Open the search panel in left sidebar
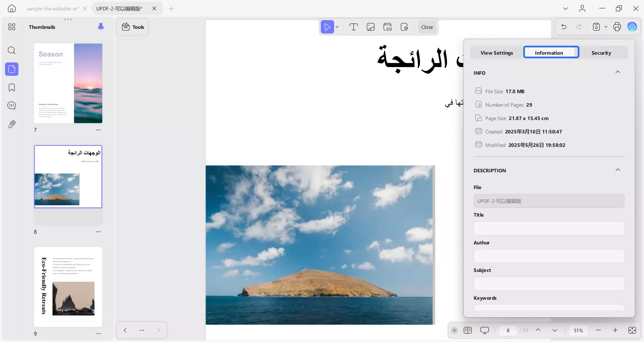 pos(12,51)
